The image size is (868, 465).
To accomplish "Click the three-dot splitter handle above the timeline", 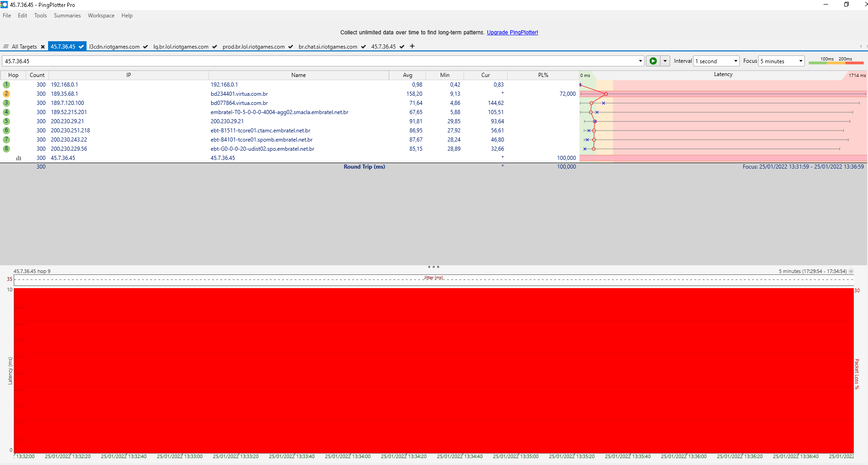I will pos(433,267).
